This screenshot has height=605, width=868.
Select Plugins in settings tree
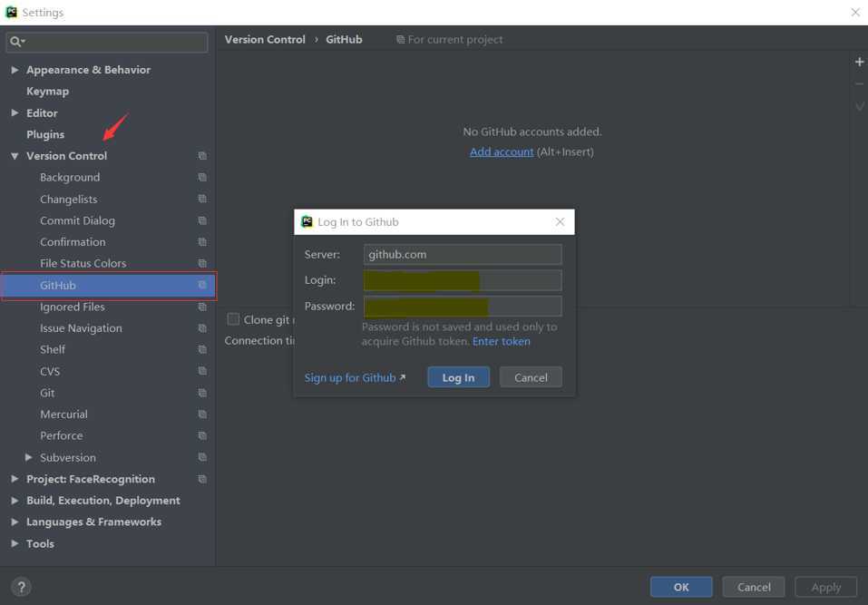pyautogui.click(x=45, y=134)
